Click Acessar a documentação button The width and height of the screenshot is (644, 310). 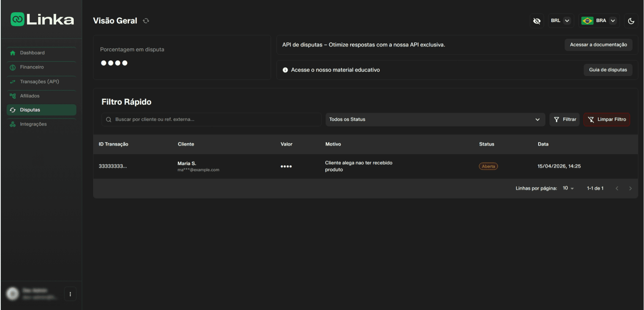point(598,44)
